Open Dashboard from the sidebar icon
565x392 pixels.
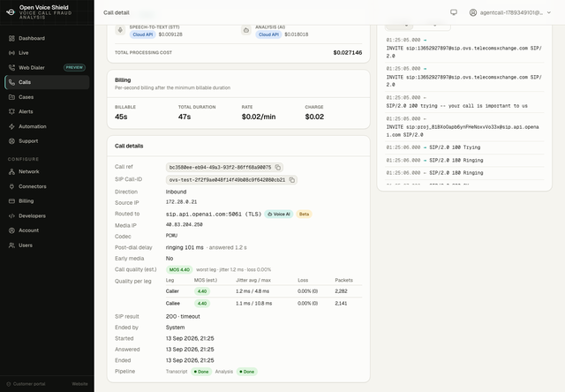click(x=11, y=38)
